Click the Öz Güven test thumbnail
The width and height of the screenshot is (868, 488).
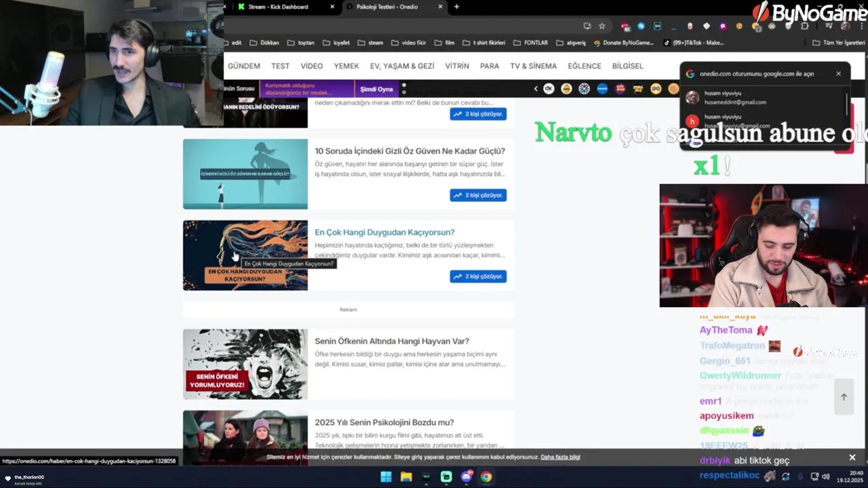point(245,174)
